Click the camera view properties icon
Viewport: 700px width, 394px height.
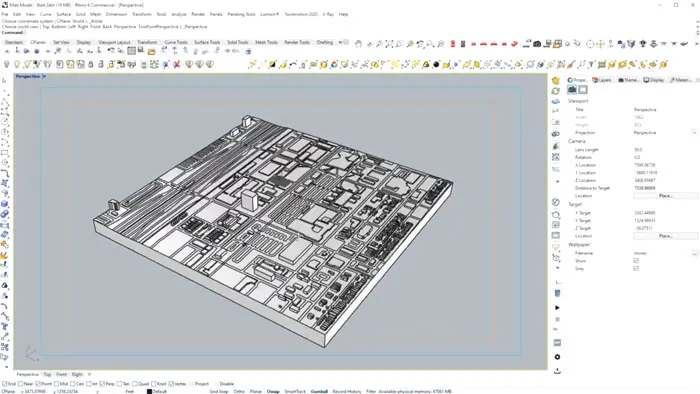[572, 90]
